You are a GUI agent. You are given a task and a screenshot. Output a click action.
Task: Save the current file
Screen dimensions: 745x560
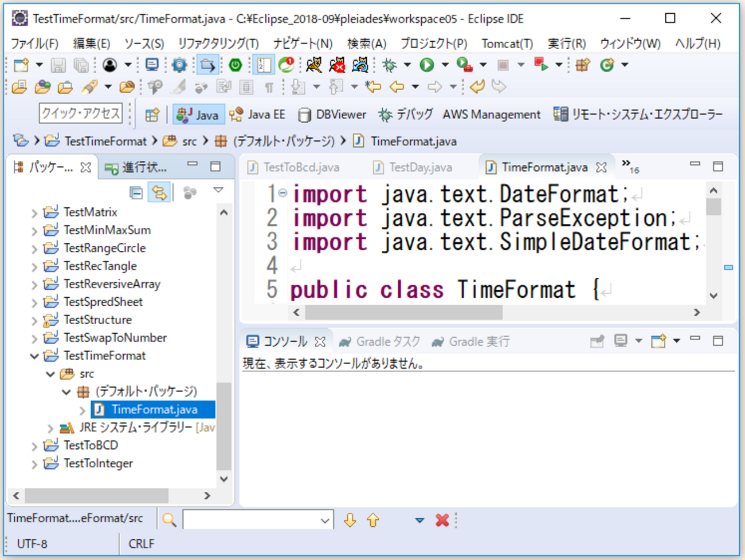[x=57, y=65]
